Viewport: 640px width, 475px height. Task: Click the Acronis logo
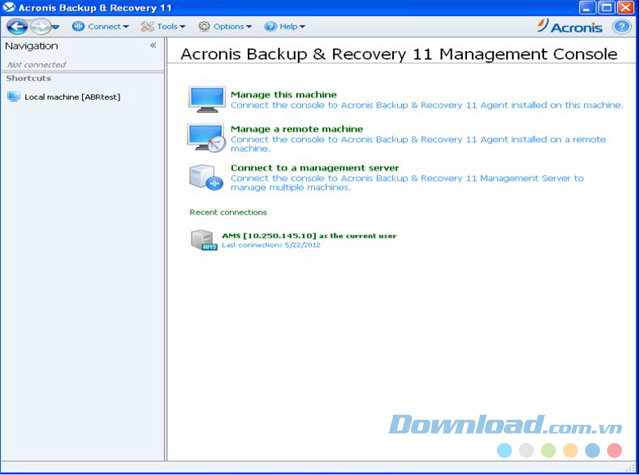pos(570,26)
